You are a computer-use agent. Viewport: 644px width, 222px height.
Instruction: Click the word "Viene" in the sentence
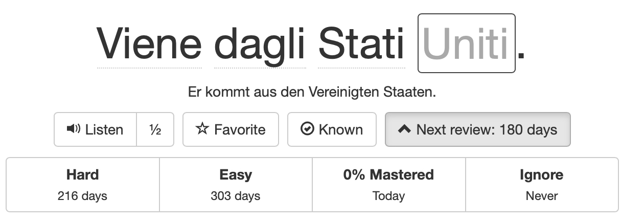(149, 44)
